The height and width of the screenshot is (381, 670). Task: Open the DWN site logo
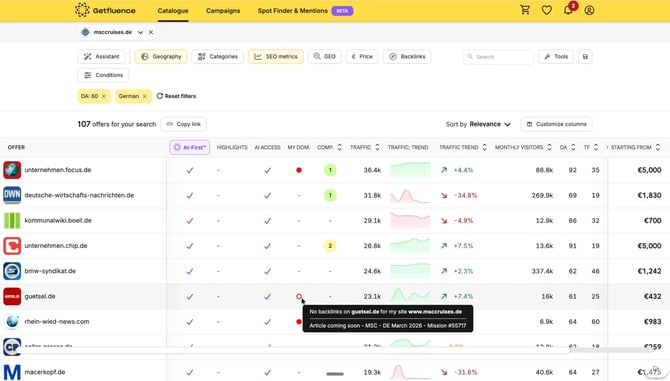[x=12, y=195]
